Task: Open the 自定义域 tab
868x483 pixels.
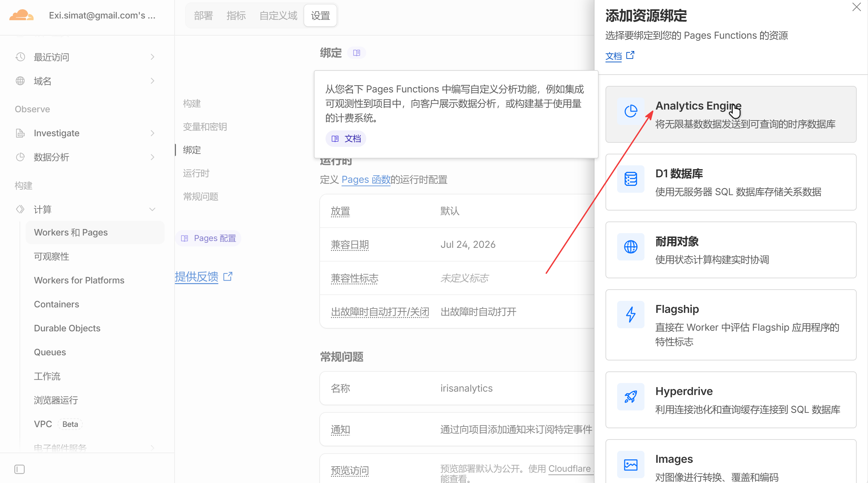Action: tap(278, 15)
